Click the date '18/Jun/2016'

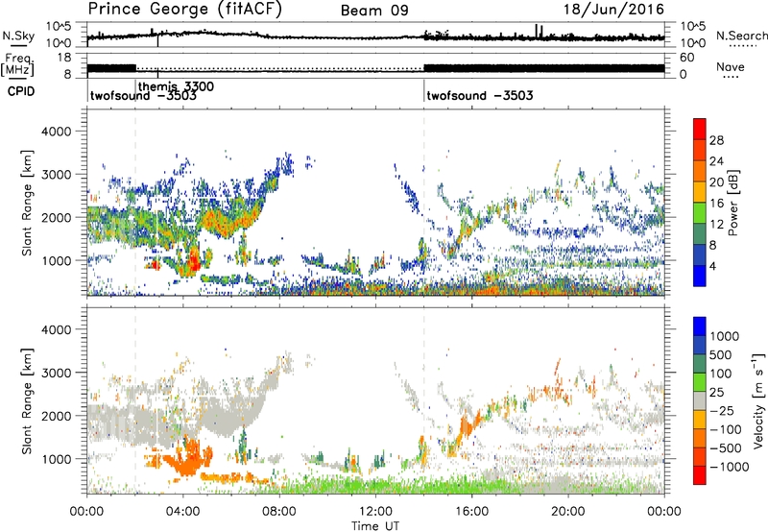pos(613,10)
